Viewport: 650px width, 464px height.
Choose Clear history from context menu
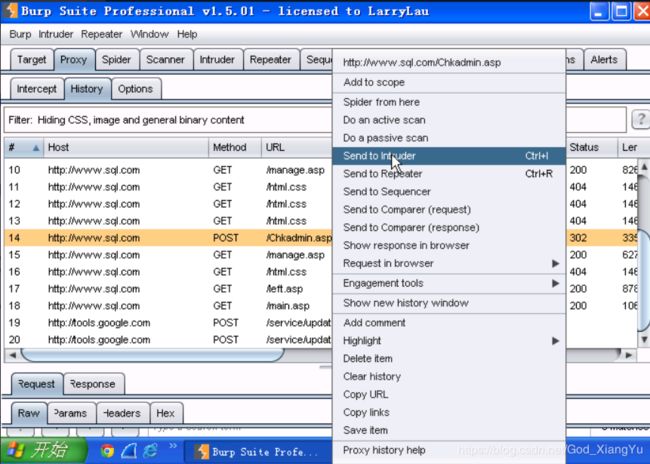(x=449, y=377)
